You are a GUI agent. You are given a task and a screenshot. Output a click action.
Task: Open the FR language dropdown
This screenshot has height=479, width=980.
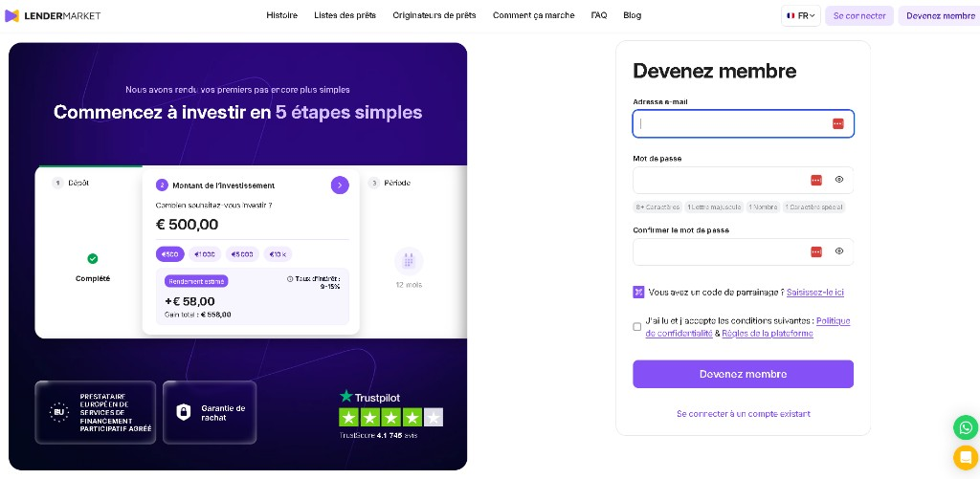tap(801, 15)
